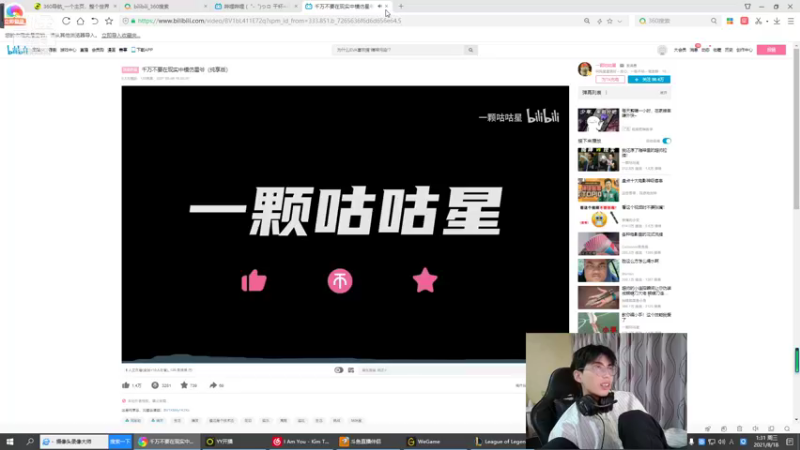The height and width of the screenshot is (450, 800).
Task: Click the import-favorites link in the bookmarks bar
Action: tap(120, 35)
